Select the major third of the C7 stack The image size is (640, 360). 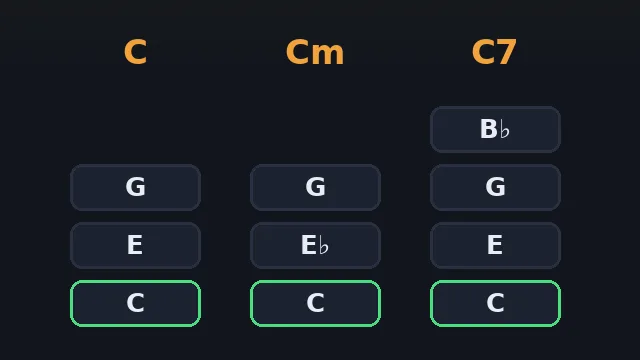click(496, 245)
